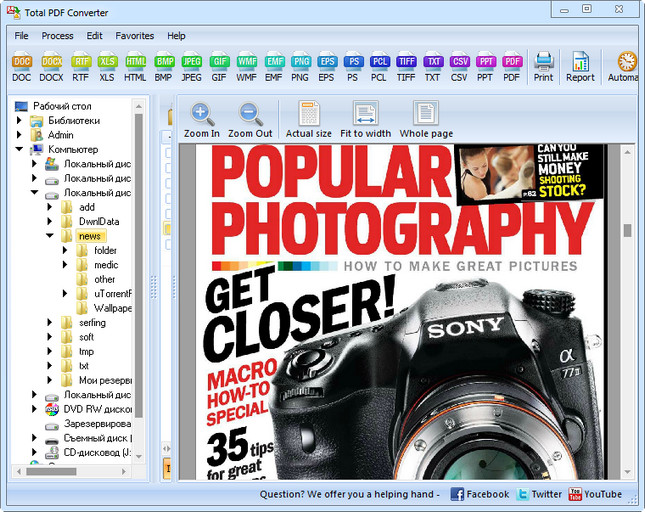Convert to PCL format
The image size is (645, 512).
click(379, 68)
